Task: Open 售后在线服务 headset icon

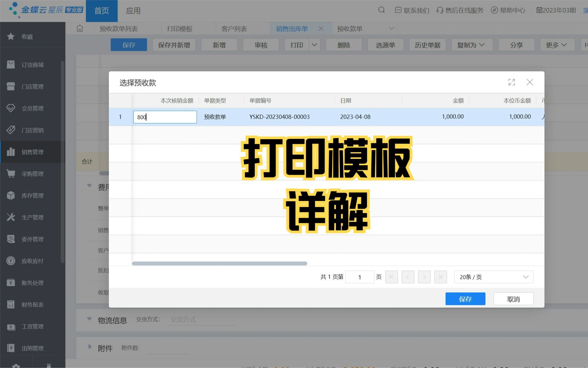Action: (440, 10)
